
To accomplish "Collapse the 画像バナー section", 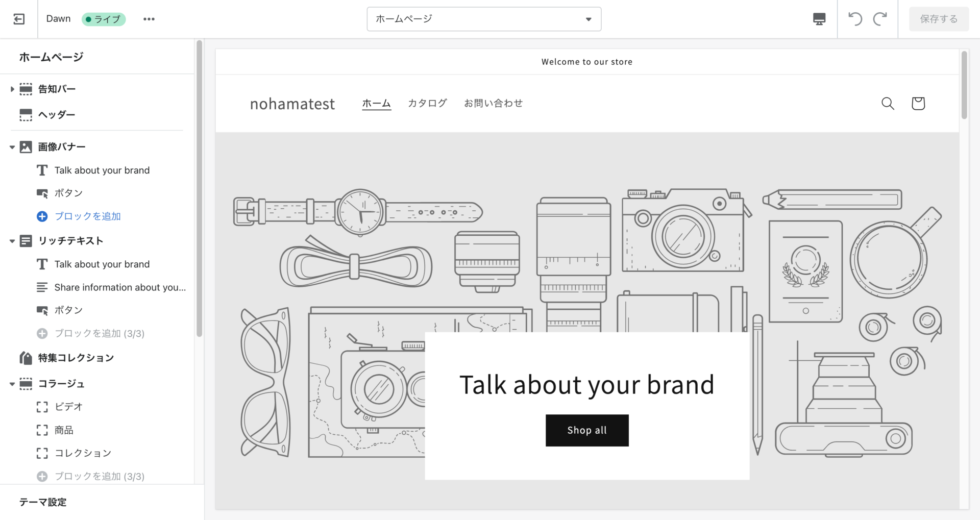I will coord(12,147).
